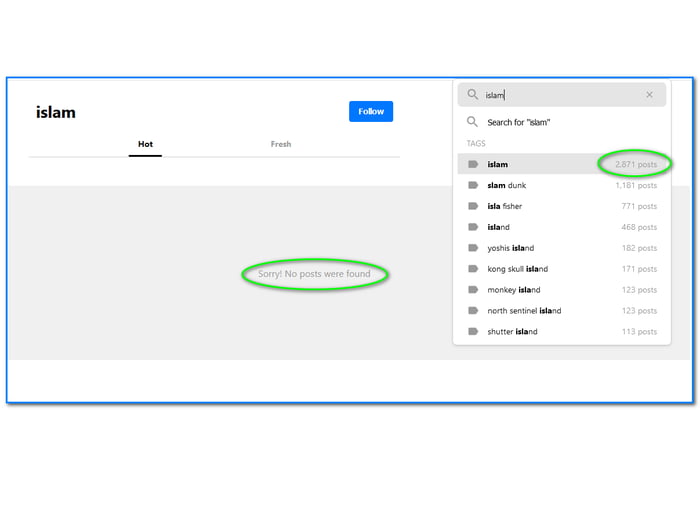700x505 pixels.
Task: Select the Search for "islam" option
Action: click(519, 122)
